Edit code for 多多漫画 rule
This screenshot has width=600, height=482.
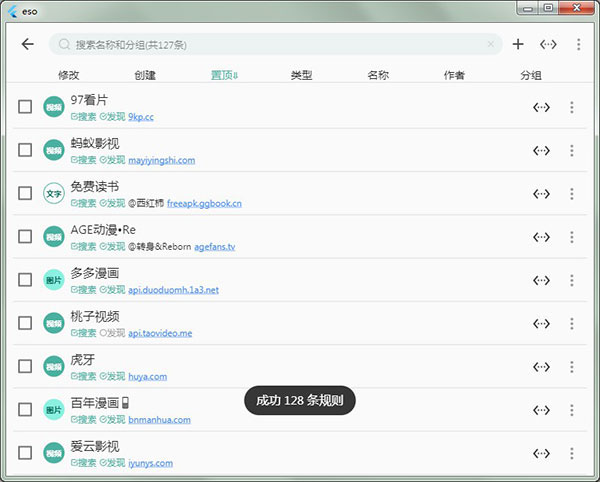pos(541,280)
